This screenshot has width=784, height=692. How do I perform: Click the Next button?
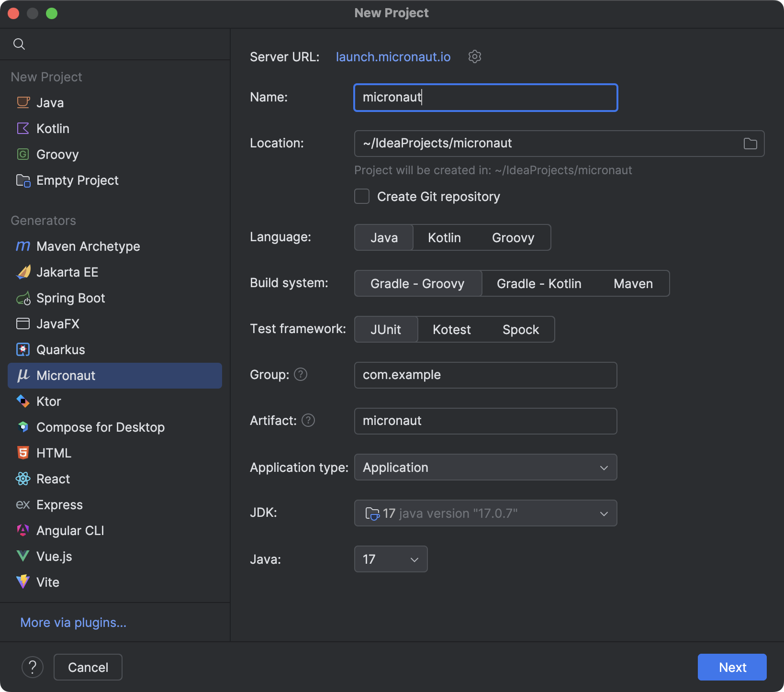coord(732,667)
